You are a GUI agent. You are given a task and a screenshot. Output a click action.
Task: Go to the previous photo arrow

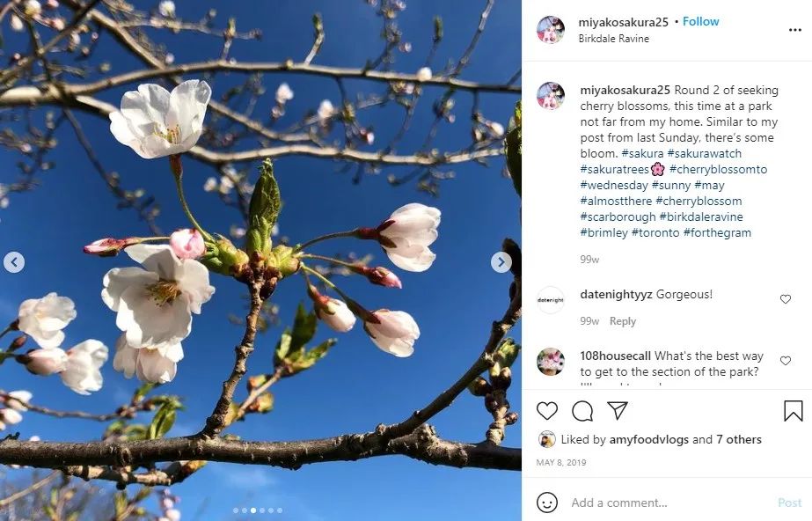pyautogui.click(x=14, y=262)
